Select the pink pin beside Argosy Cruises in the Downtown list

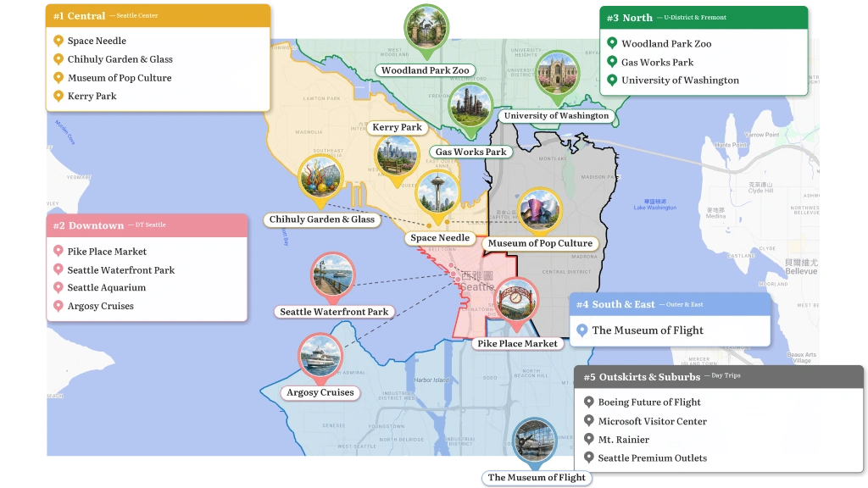(58, 305)
